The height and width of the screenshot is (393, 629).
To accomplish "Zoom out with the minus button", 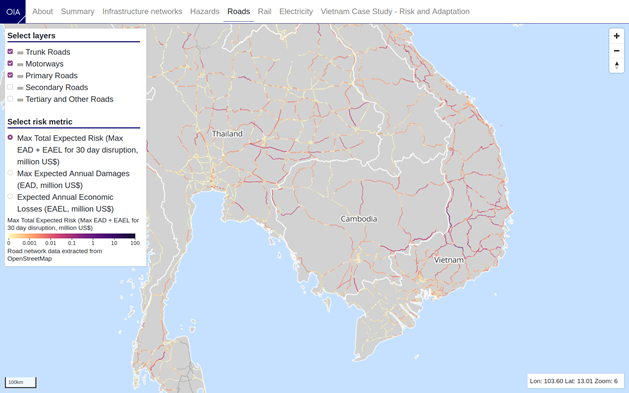I will tap(617, 51).
